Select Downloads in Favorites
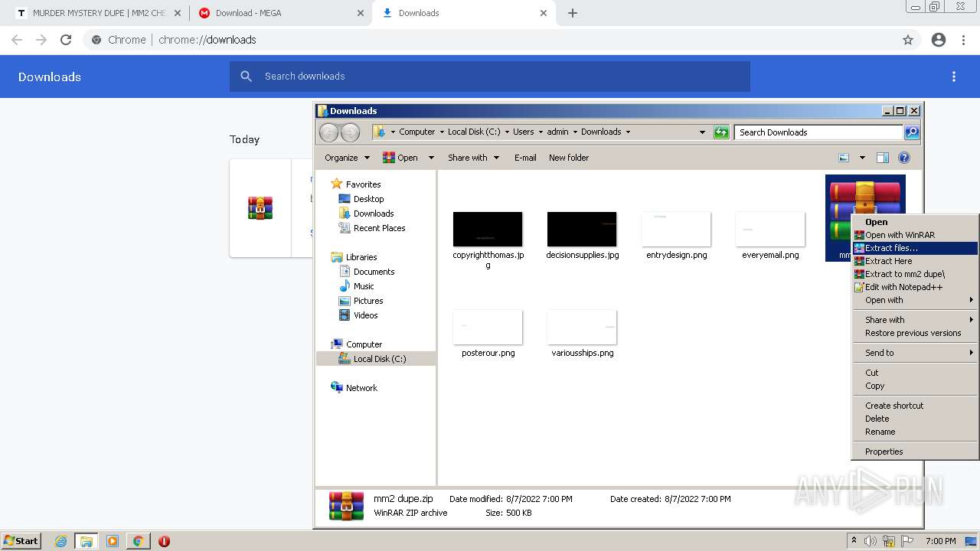980x551 pixels. tap(374, 214)
